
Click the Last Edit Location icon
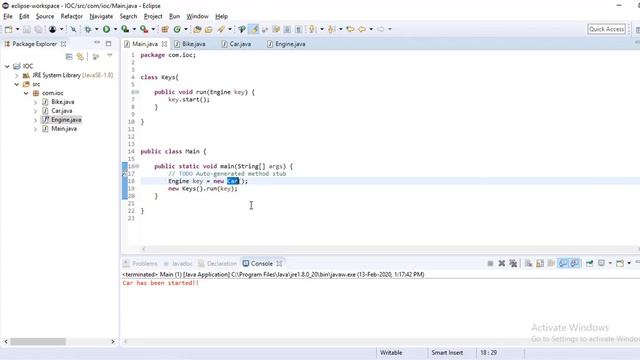[350, 29]
